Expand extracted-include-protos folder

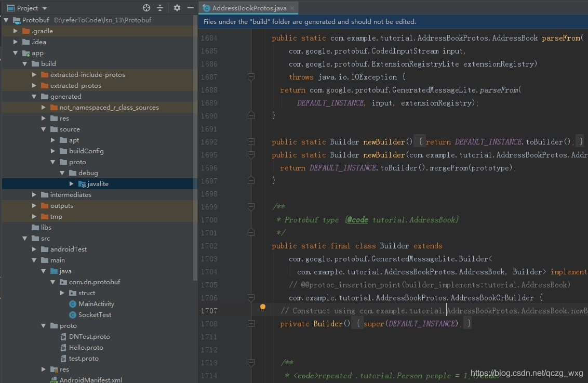point(34,75)
